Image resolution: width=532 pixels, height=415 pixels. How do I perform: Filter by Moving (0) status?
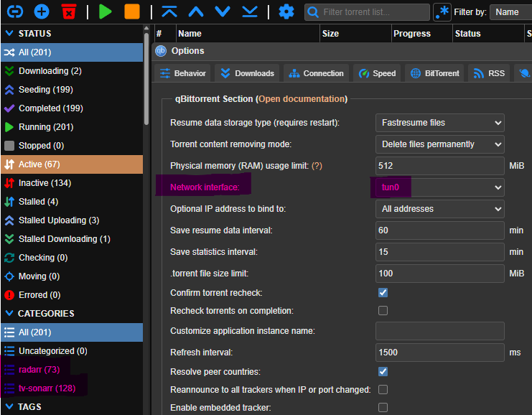(x=72, y=276)
